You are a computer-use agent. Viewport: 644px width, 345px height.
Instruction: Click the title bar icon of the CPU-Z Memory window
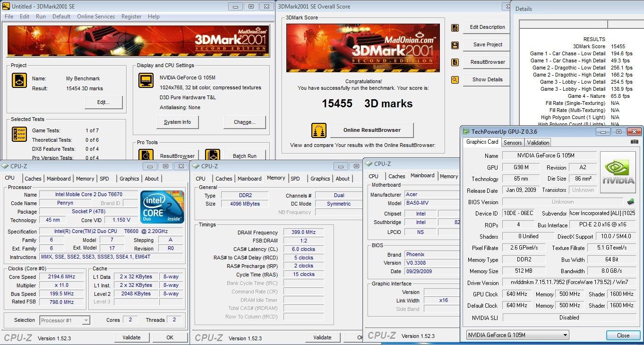196,166
